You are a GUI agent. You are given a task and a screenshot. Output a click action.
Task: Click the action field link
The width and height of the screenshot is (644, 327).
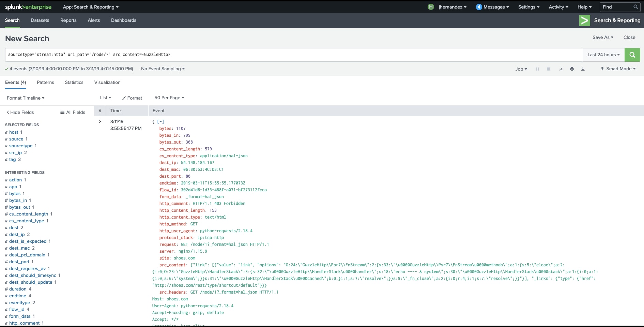[x=15, y=180]
